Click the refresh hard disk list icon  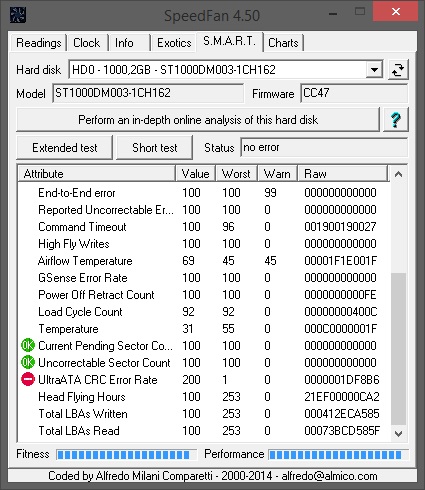398,70
